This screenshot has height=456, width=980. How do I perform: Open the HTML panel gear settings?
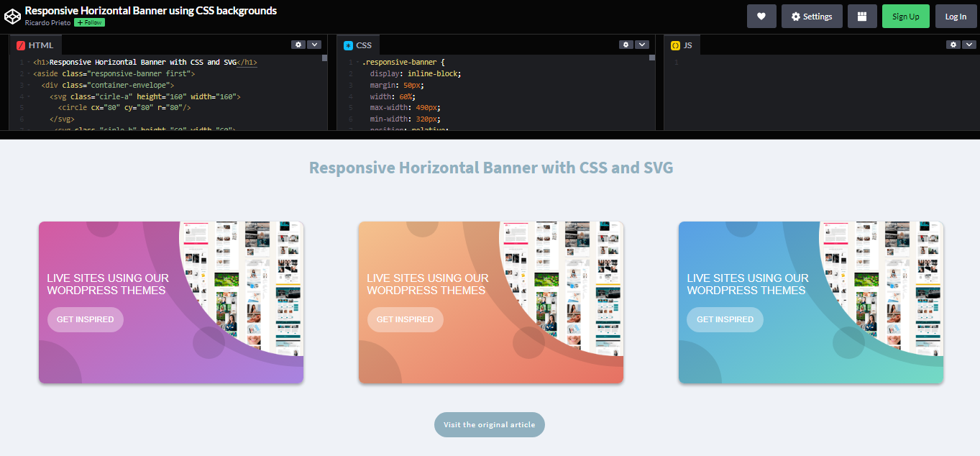pyautogui.click(x=298, y=44)
